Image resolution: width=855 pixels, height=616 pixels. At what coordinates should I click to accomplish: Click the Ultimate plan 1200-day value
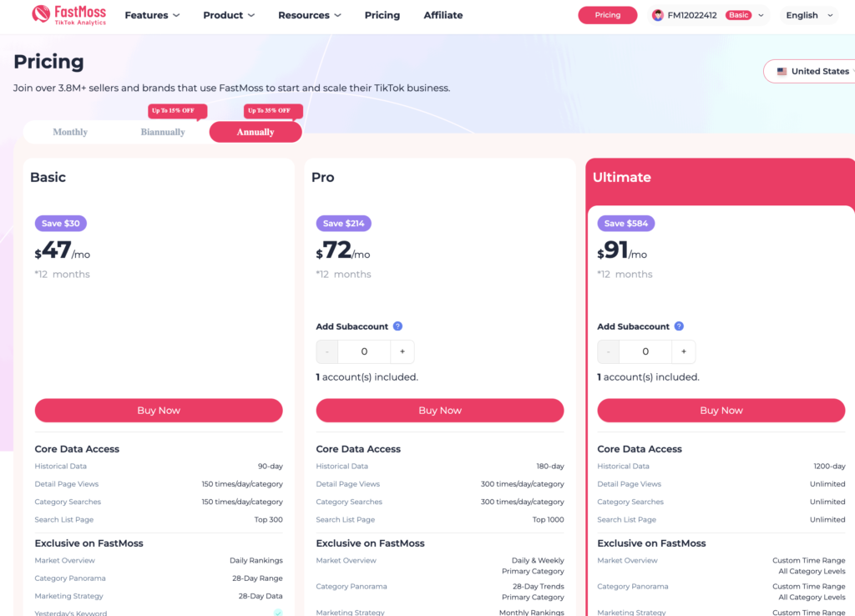(x=829, y=466)
